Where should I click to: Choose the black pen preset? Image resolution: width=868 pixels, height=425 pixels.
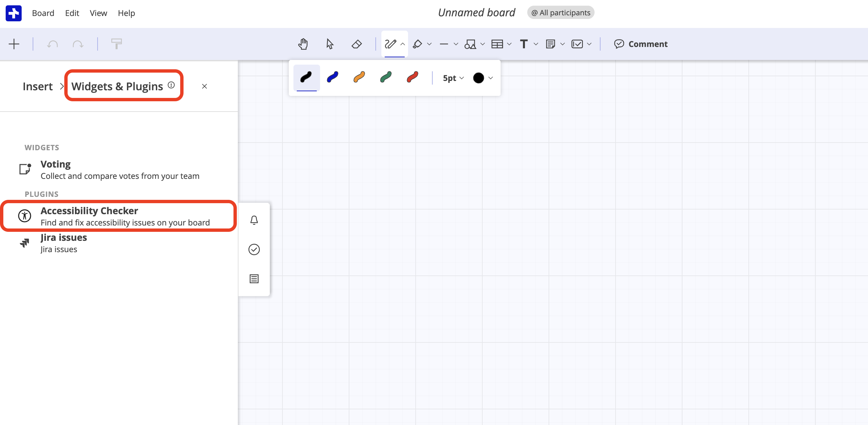click(306, 78)
